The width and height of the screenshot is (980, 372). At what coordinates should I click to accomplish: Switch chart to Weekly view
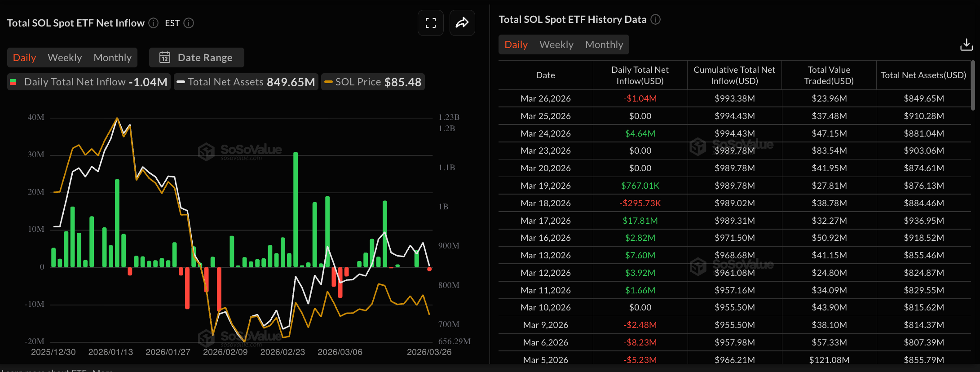click(65, 58)
